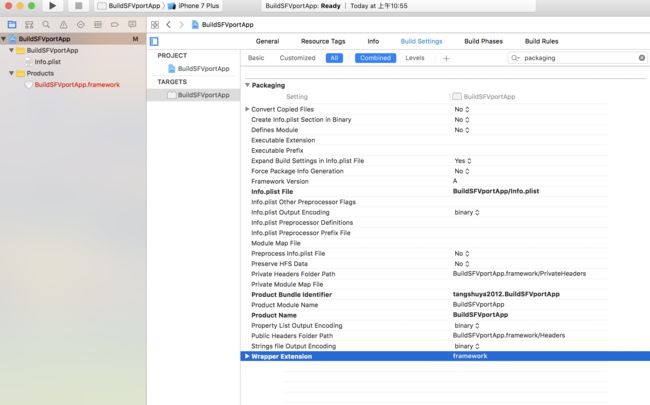This screenshot has height=405, width=650.
Task: Switch to the Resource Tags tab
Action: 323,41
